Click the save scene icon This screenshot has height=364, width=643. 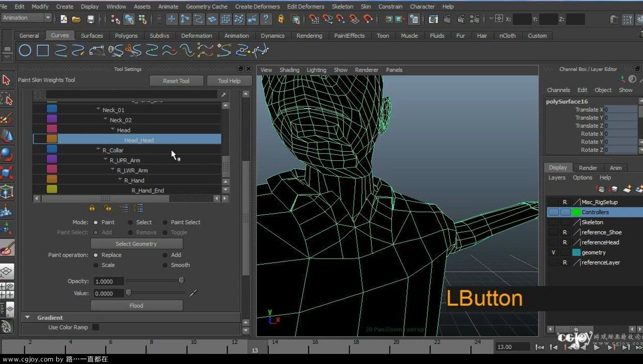click(91, 19)
